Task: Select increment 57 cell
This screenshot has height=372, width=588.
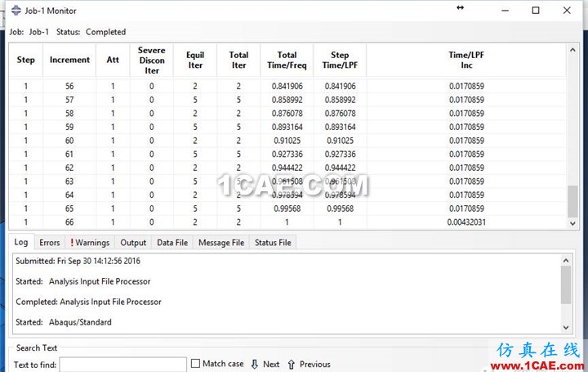Action: pos(69,100)
